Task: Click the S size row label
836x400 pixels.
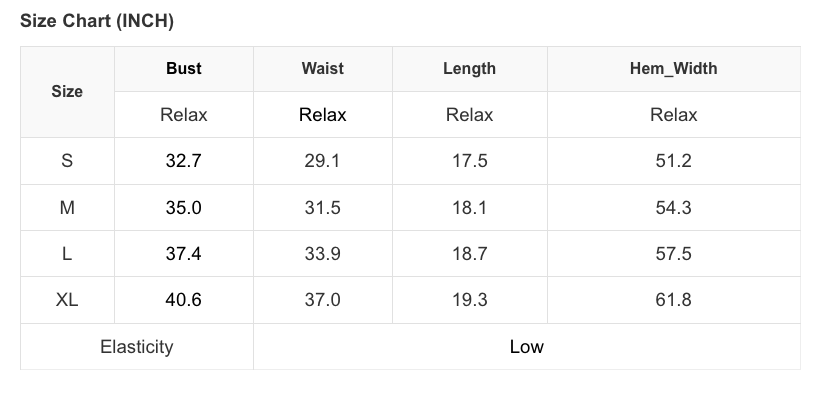Action: point(67,161)
